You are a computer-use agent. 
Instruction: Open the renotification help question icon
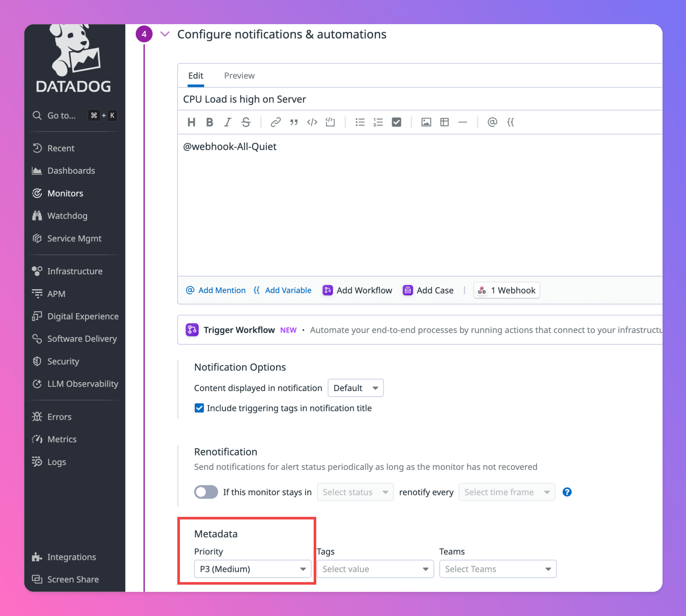coord(567,492)
